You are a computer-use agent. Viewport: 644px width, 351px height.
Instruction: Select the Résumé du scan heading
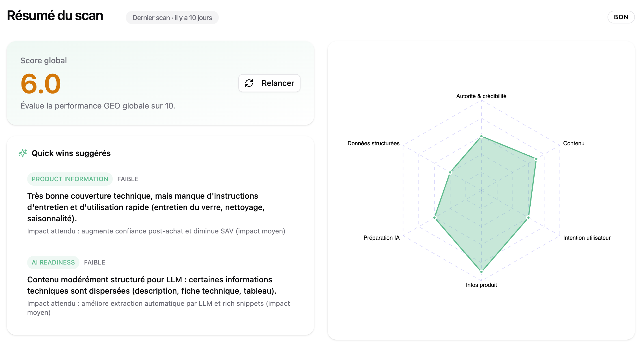55,16
